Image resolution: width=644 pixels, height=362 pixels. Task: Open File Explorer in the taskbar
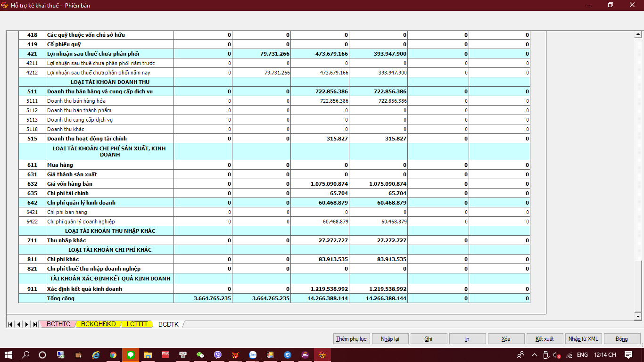pyautogui.click(x=148, y=355)
